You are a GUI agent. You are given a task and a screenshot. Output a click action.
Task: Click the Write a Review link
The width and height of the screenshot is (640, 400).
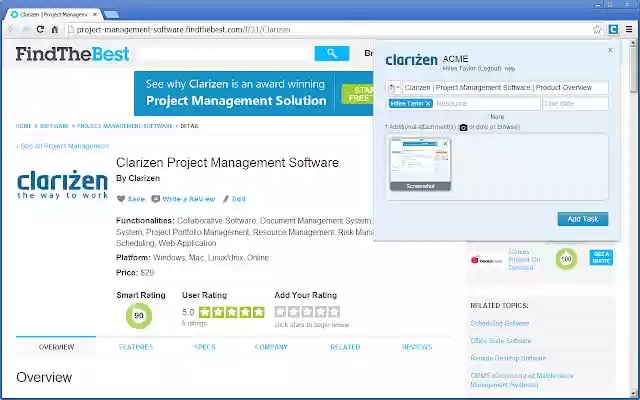(x=189, y=199)
